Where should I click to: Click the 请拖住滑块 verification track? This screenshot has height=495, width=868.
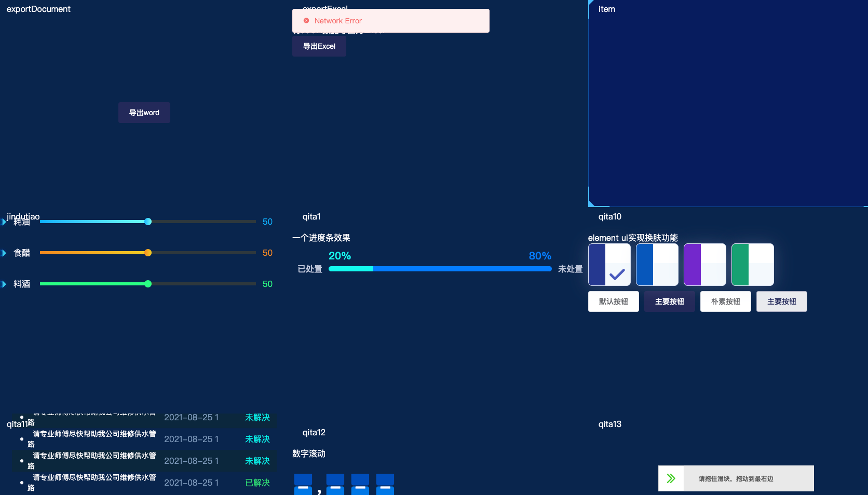pos(736,478)
